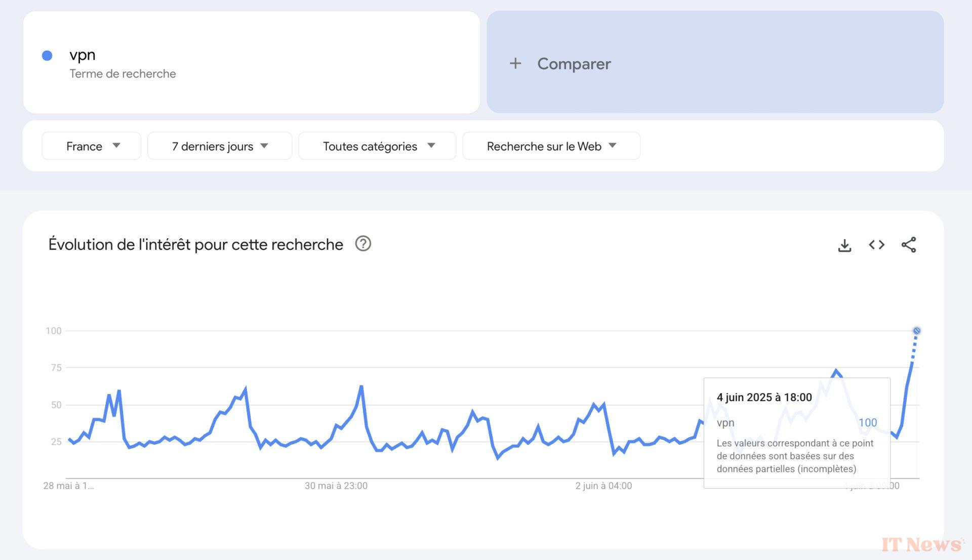972x560 pixels.
Task: Click the '2 juin à 04:00' axis label
Action: pos(603,486)
